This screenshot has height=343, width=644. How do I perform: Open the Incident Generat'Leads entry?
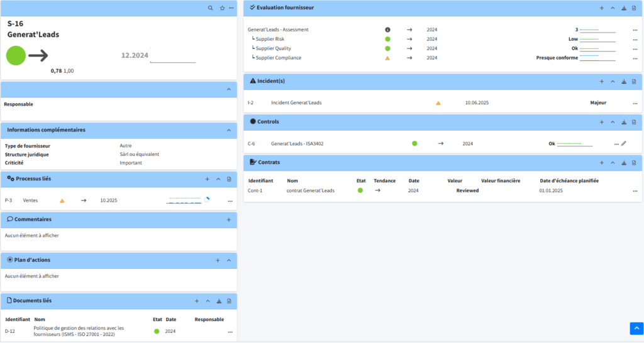click(x=296, y=102)
